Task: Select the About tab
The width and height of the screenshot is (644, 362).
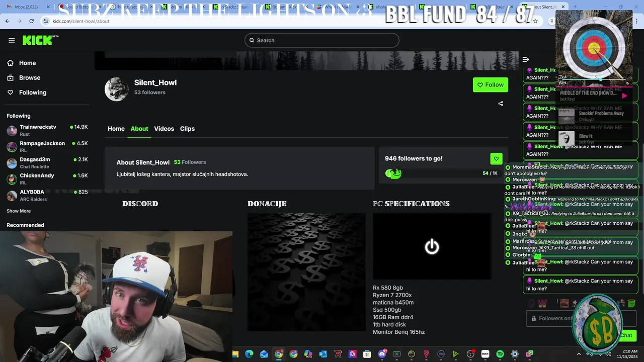Action: [139, 129]
